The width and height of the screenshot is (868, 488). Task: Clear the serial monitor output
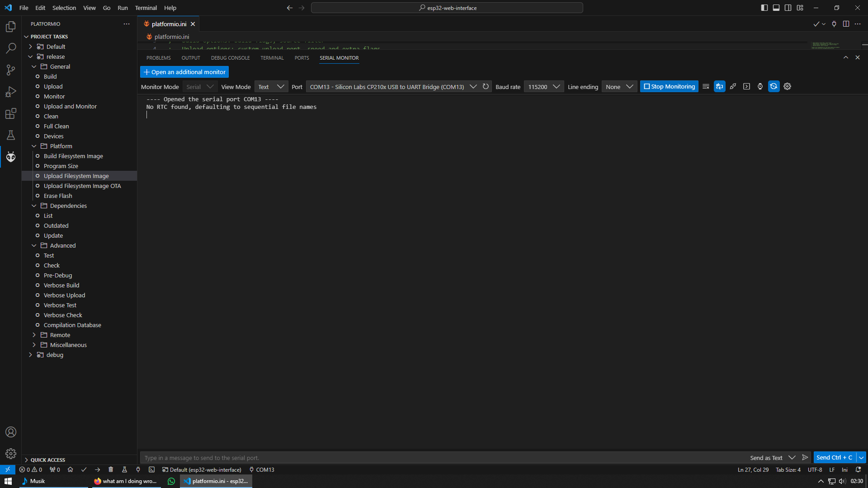tap(706, 86)
